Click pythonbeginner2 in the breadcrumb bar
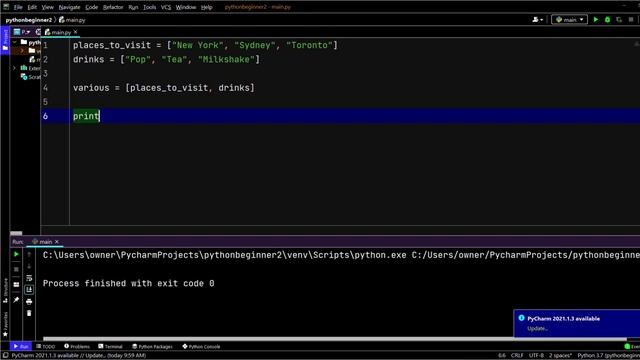 tap(29, 20)
